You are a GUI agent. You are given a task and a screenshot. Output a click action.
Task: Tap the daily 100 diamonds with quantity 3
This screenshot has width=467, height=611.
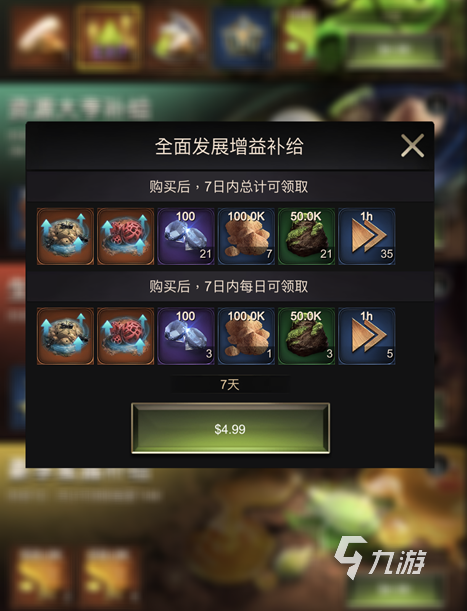coord(186,336)
